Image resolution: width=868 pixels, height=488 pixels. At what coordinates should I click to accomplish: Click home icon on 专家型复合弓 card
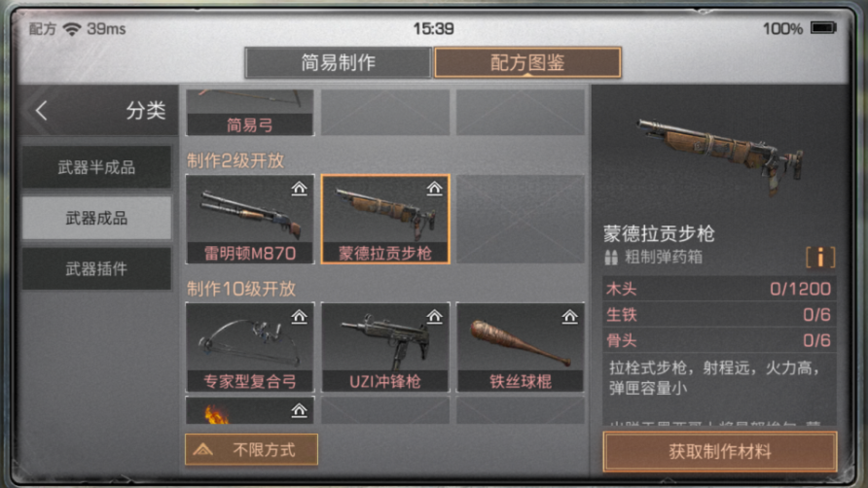point(299,317)
